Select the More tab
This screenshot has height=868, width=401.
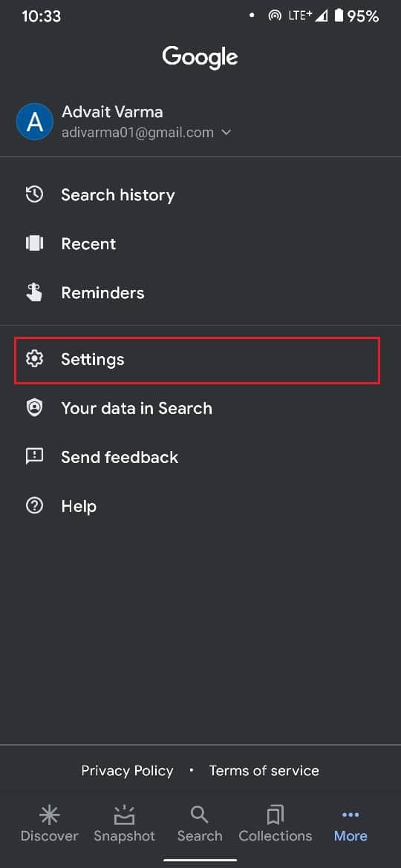351,824
